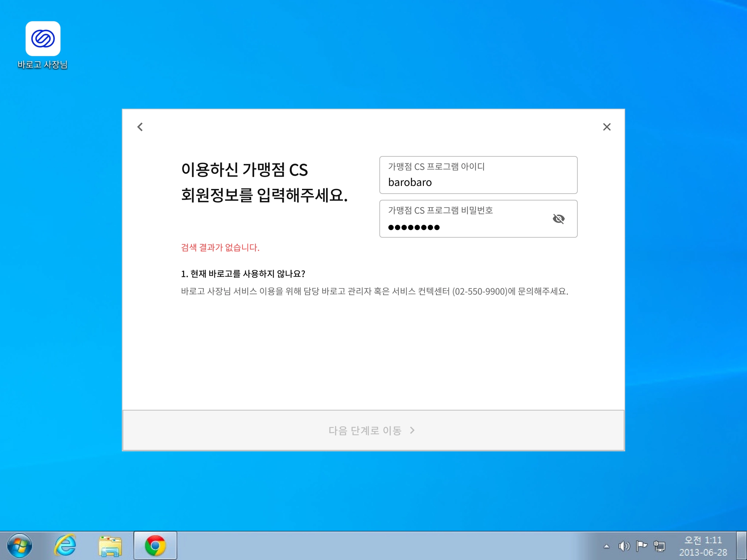The width and height of the screenshot is (747, 560).
Task: Launch Internet Explorer from the taskbar
Action: point(65,545)
